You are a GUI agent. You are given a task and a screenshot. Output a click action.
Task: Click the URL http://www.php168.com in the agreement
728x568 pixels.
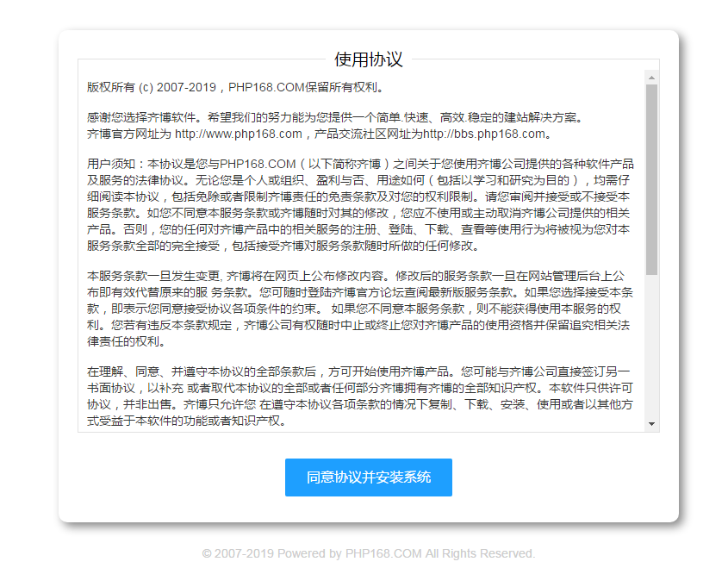(x=238, y=134)
